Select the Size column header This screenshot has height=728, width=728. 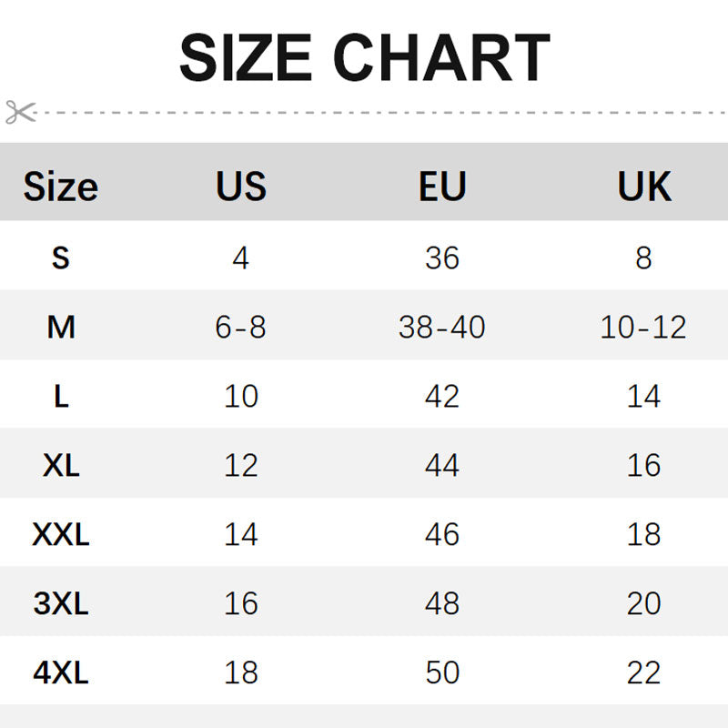[x=60, y=187]
